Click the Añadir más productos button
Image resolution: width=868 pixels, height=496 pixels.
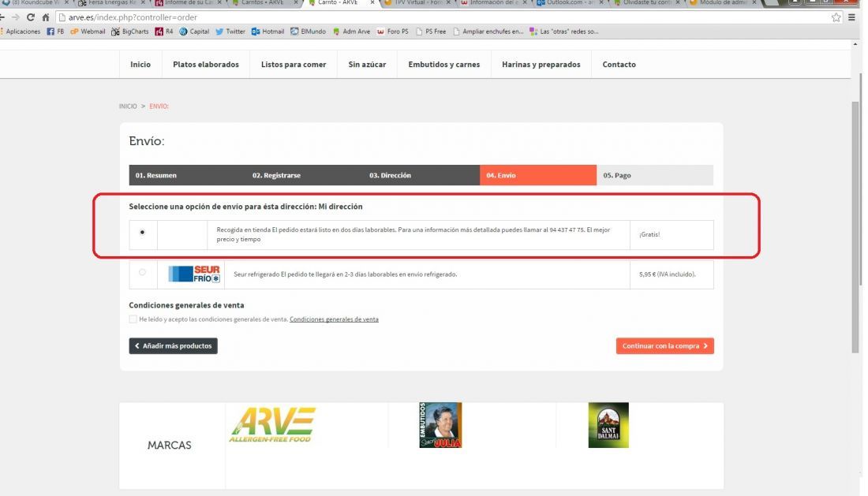(x=174, y=346)
